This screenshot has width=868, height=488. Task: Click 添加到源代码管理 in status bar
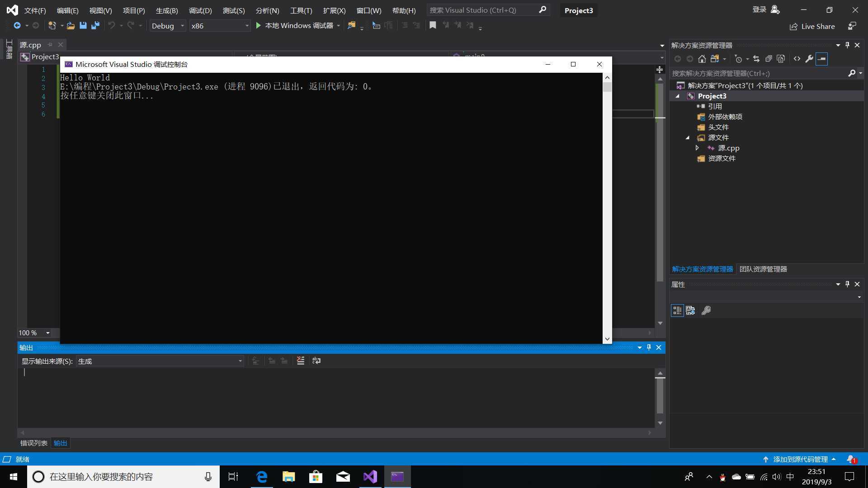pos(800,459)
